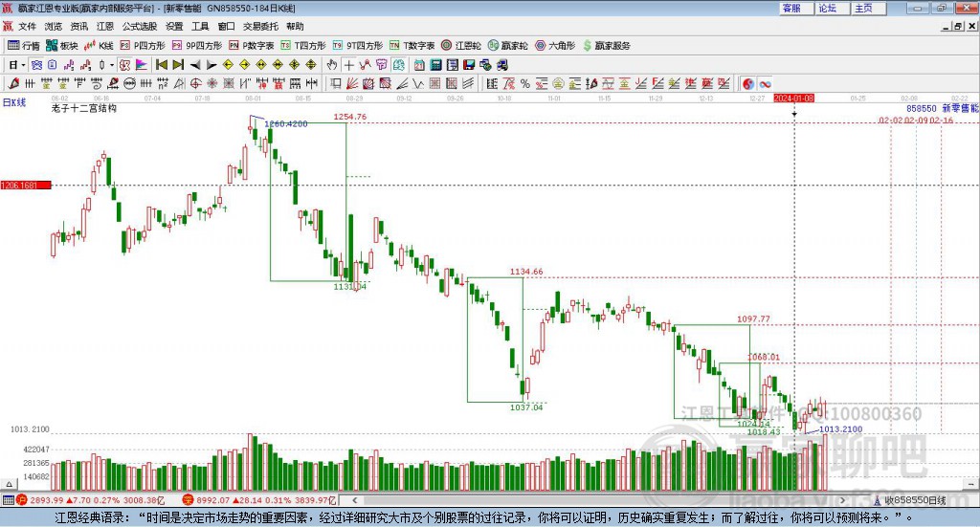Toggle the red-blue yin-yang icon

[x=748, y=83]
